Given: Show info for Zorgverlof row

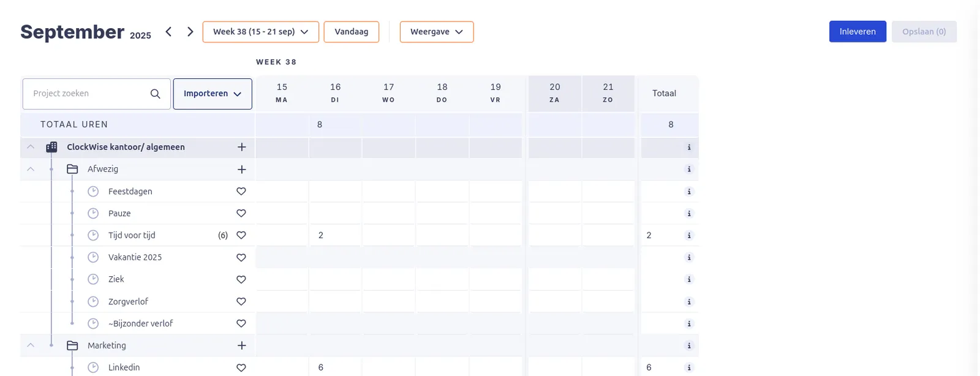Looking at the screenshot, I should pos(689,301).
